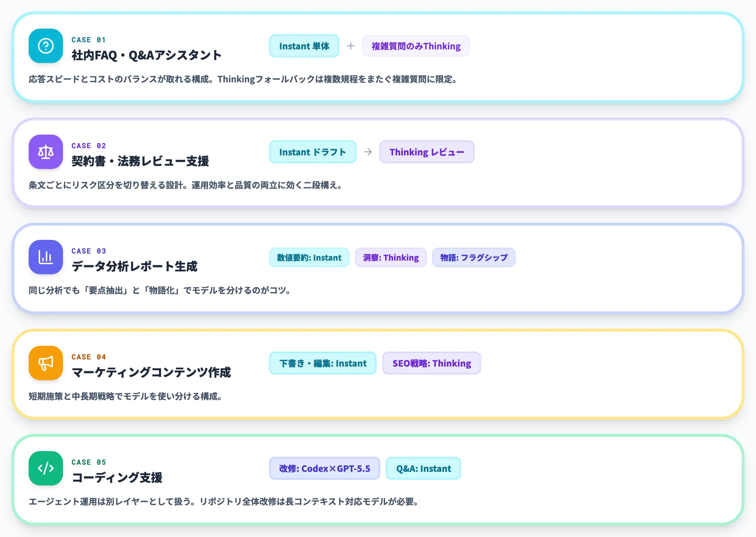Viewport: 756px width, 537px height.
Task: Click the 'Instant ドラフト' tag
Action: (313, 152)
